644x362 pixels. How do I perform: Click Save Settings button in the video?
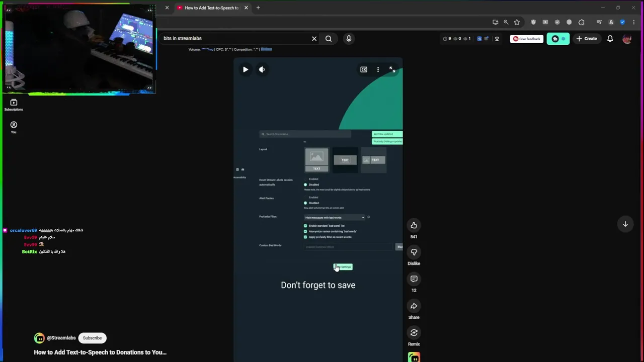pyautogui.click(x=343, y=267)
